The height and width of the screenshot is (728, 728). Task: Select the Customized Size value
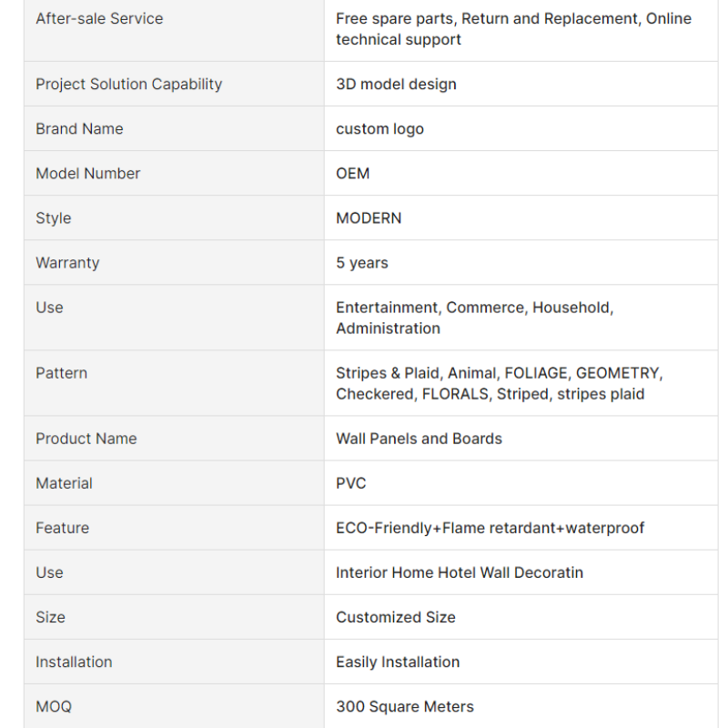pyautogui.click(x=396, y=617)
